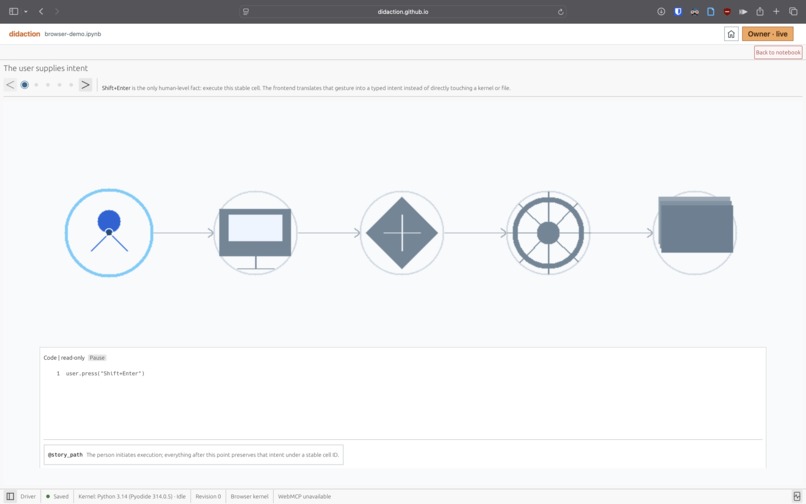Open the red shield blocker extension

coord(727,11)
